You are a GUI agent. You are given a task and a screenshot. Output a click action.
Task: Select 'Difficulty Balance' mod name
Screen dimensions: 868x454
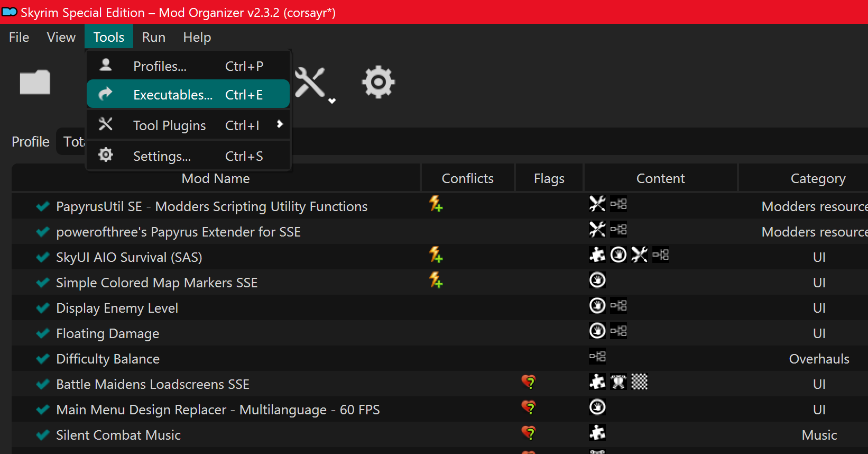click(108, 359)
